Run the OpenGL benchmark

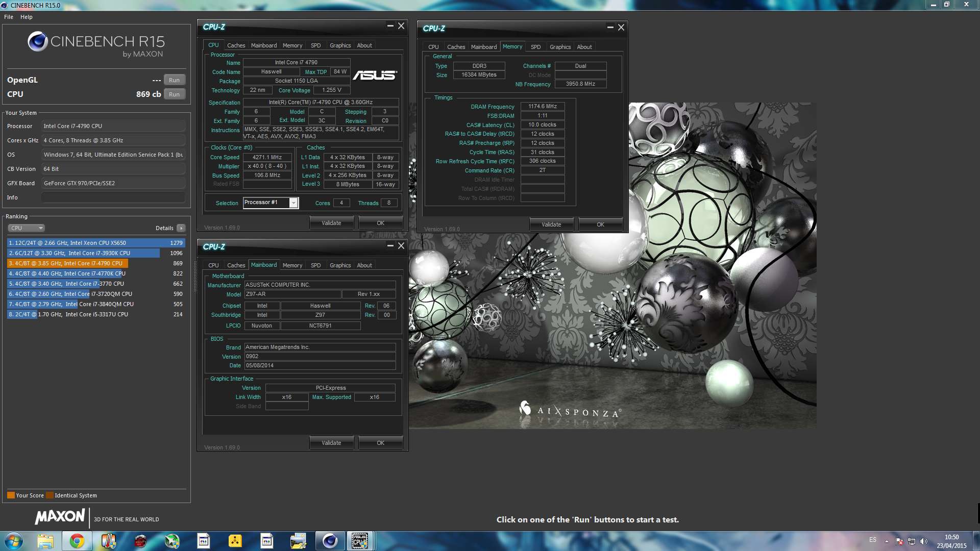pyautogui.click(x=174, y=80)
